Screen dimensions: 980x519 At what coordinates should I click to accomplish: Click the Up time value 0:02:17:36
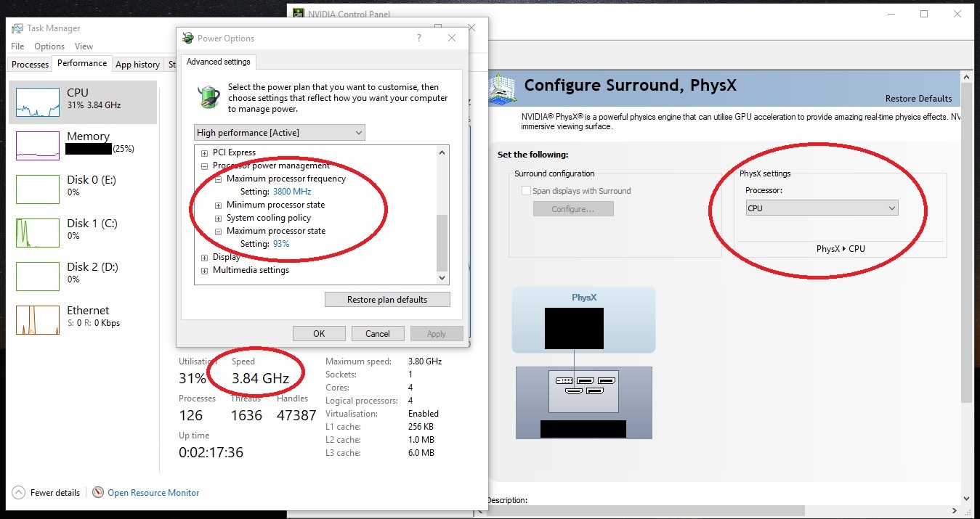[x=211, y=452]
